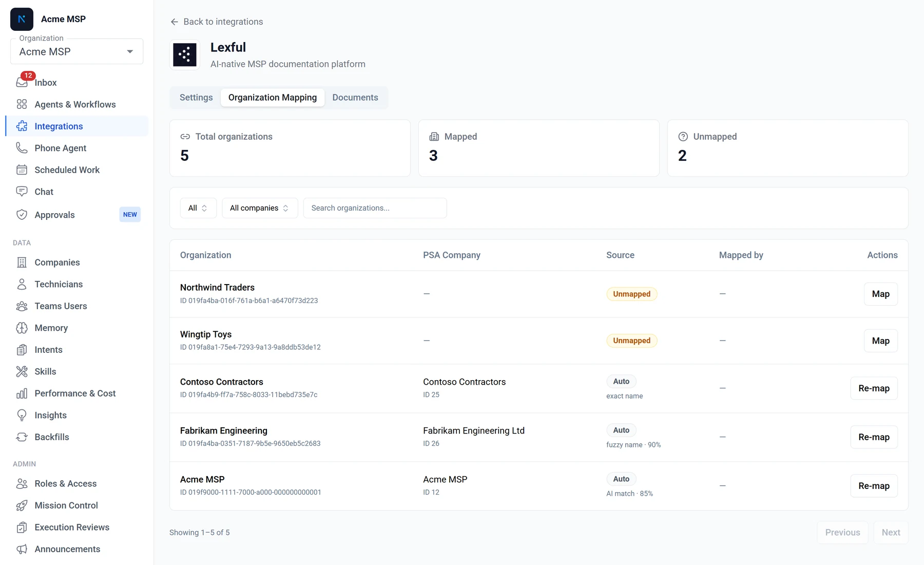
Task: Click the Auto badge for Fabrikam Engineering
Action: click(x=621, y=430)
